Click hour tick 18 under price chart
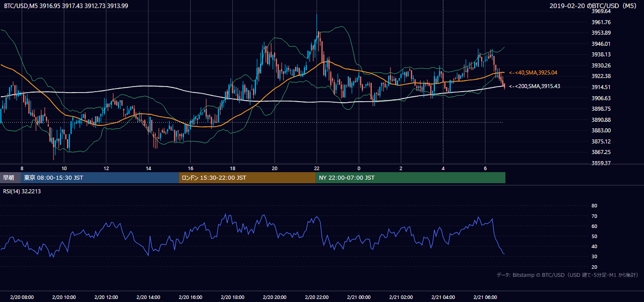The width and height of the screenshot is (644, 302). [232, 168]
